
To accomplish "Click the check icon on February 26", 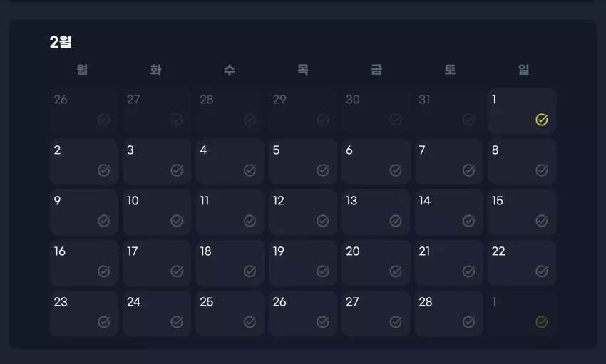I will 323,322.
